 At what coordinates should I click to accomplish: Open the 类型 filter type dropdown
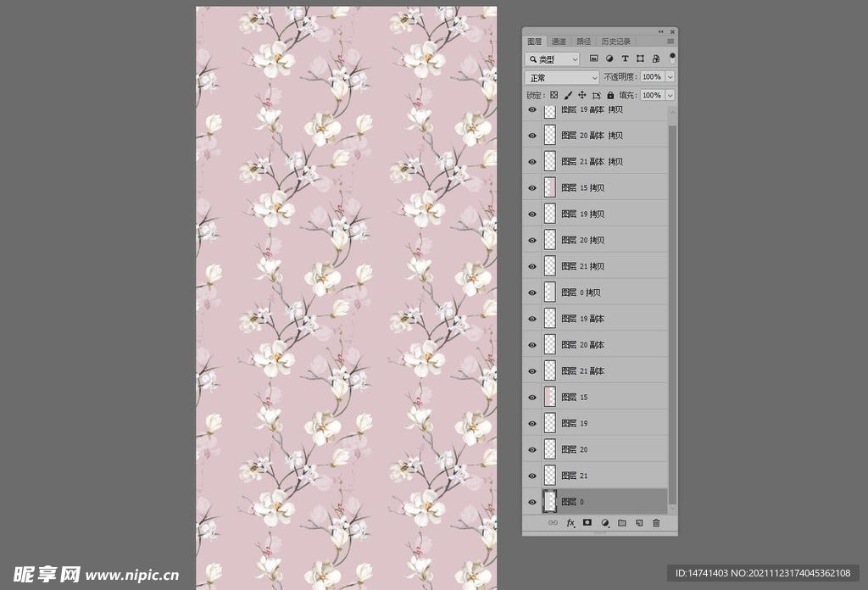(553, 58)
